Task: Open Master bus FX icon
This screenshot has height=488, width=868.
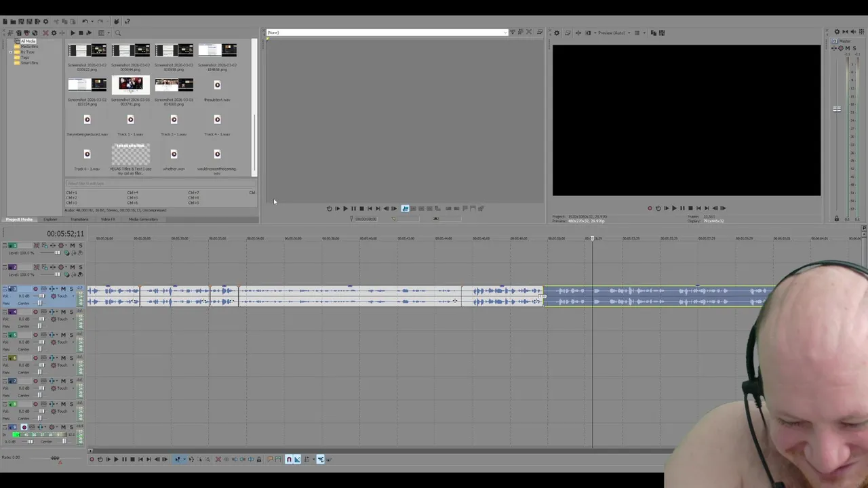Action: [x=841, y=48]
